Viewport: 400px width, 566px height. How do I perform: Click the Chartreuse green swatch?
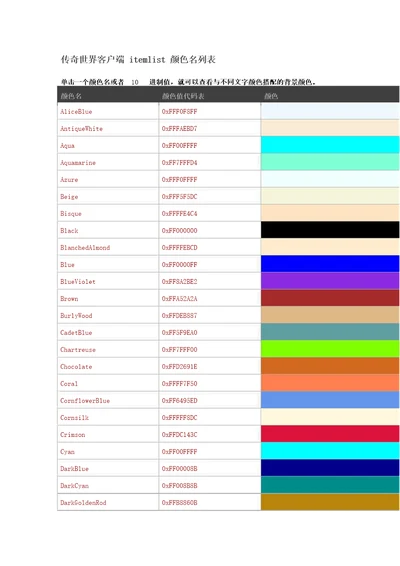[x=330, y=349]
